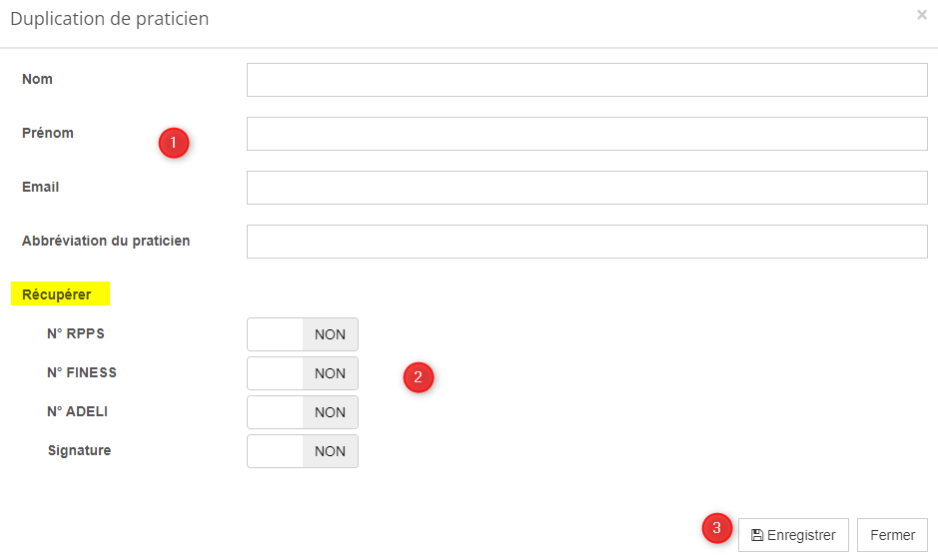Screen dimensions: 938x560
Task: Focus the Abbréviation du praticien field
Action: pos(586,242)
